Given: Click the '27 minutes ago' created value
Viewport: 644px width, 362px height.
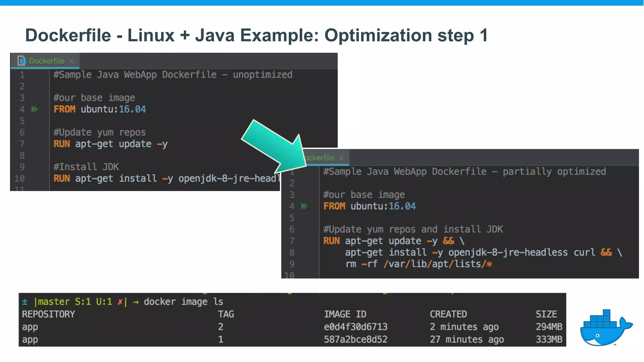Looking at the screenshot, I should click(467, 339).
